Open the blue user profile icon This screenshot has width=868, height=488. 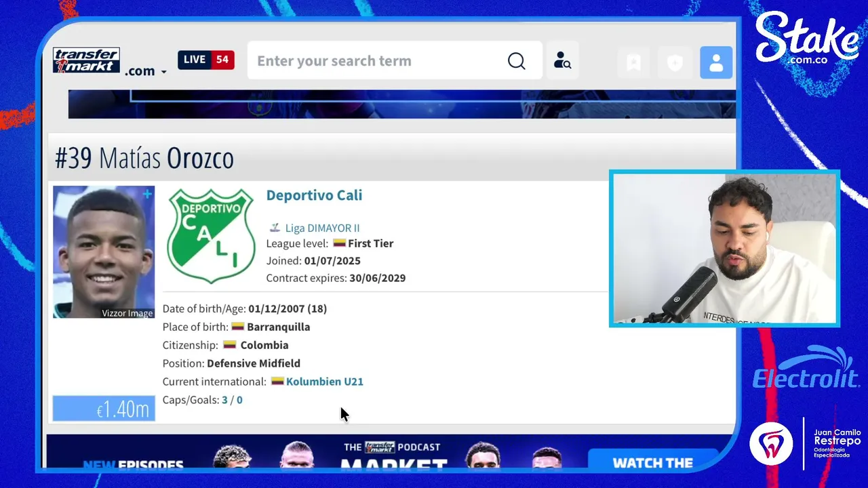tap(716, 62)
